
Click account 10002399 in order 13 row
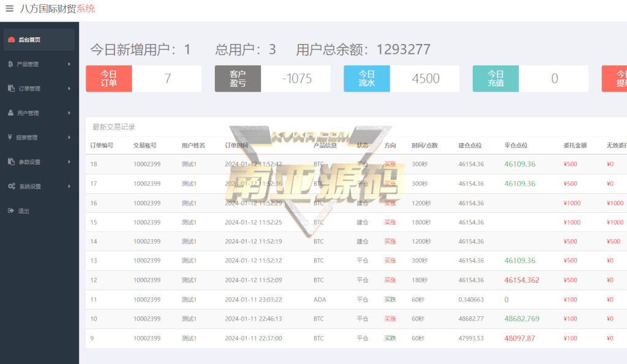pos(147,261)
